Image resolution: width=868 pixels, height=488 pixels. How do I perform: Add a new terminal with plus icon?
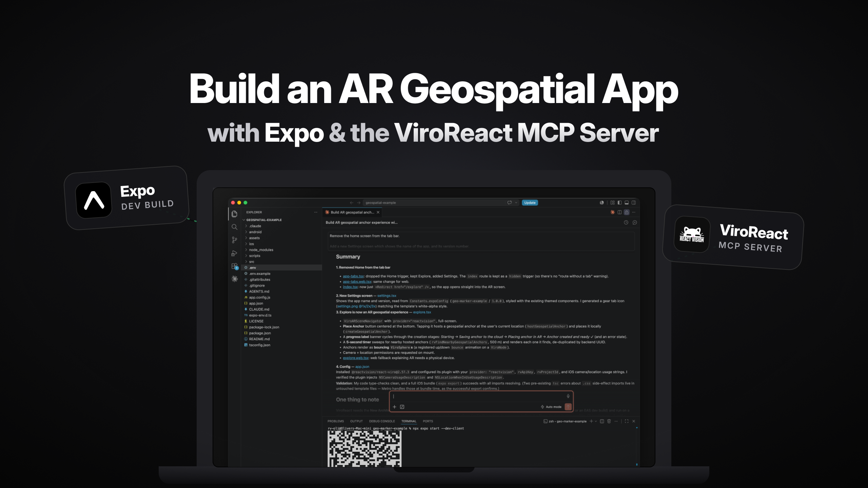(x=591, y=421)
